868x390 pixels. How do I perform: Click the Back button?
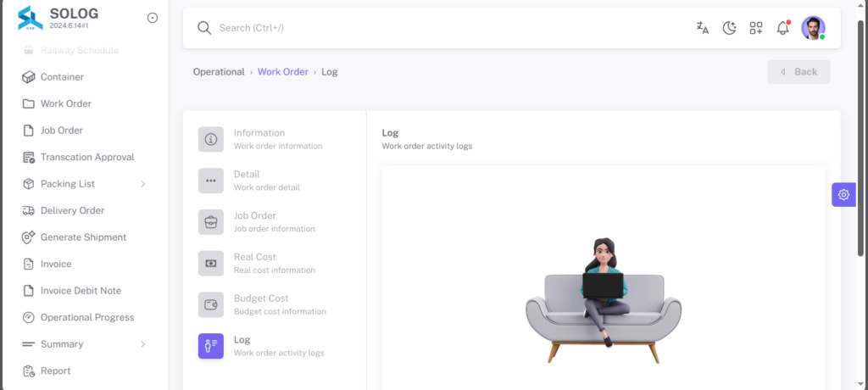(x=798, y=72)
